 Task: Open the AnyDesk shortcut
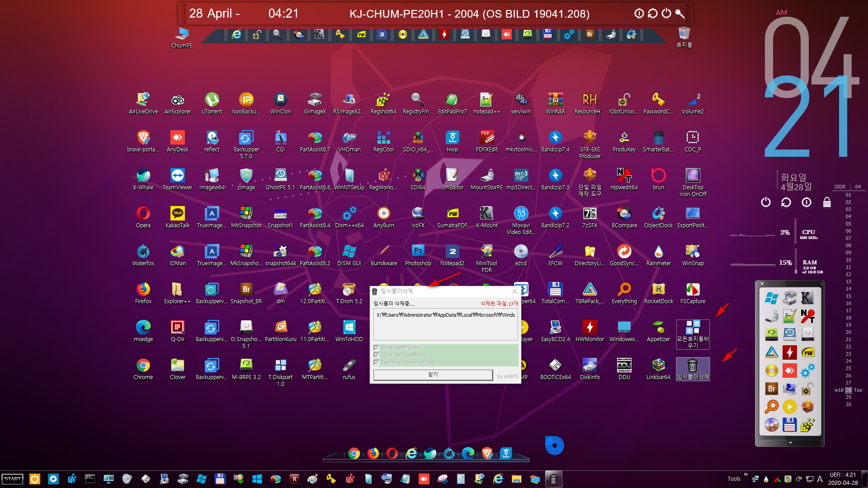tap(177, 141)
